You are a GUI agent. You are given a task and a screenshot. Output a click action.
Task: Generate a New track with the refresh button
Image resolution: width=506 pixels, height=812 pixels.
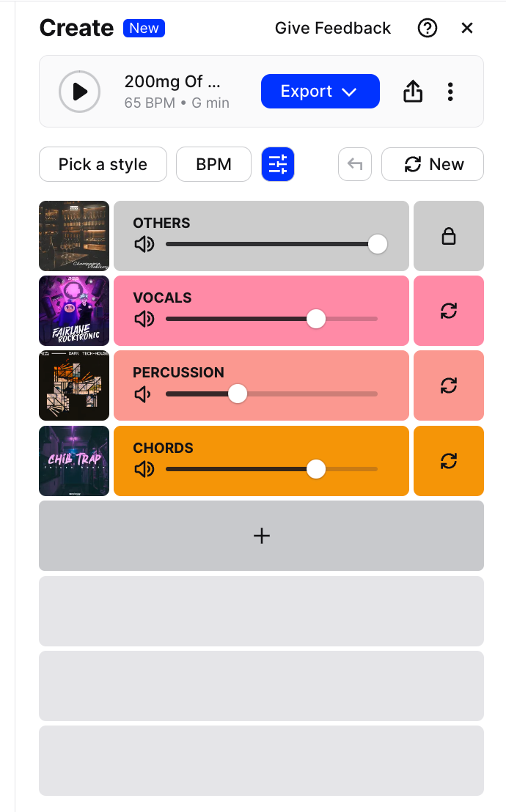(432, 164)
